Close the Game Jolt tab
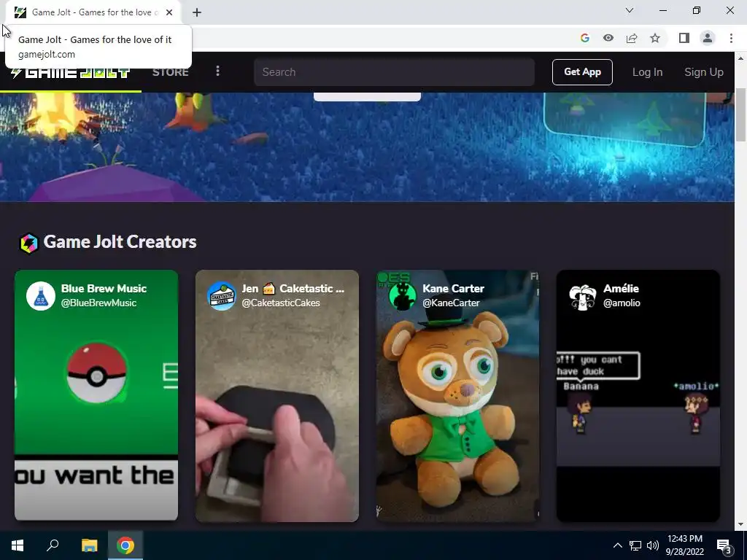The image size is (747, 560). coord(169,12)
